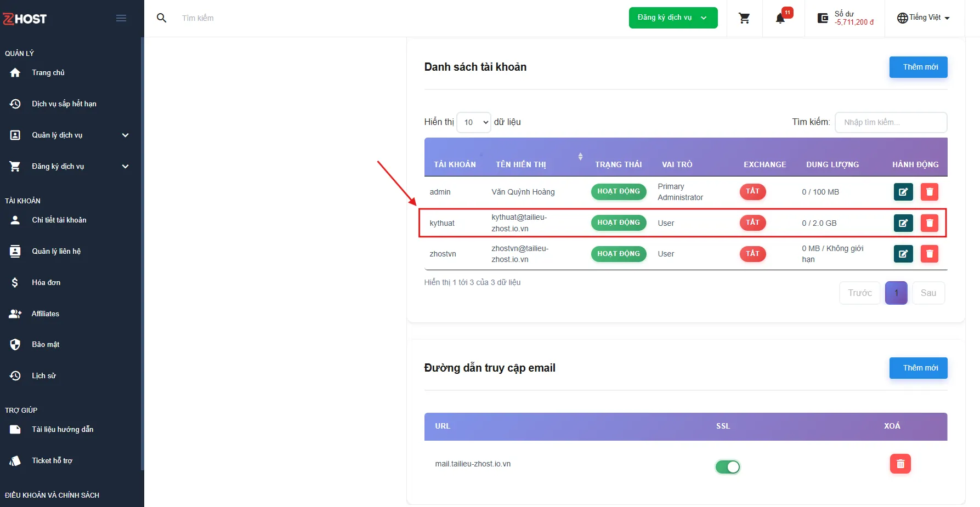Toggle Exchange TẮT for zhostvn
Screen dimensions: 980x507
[x=752, y=253]
